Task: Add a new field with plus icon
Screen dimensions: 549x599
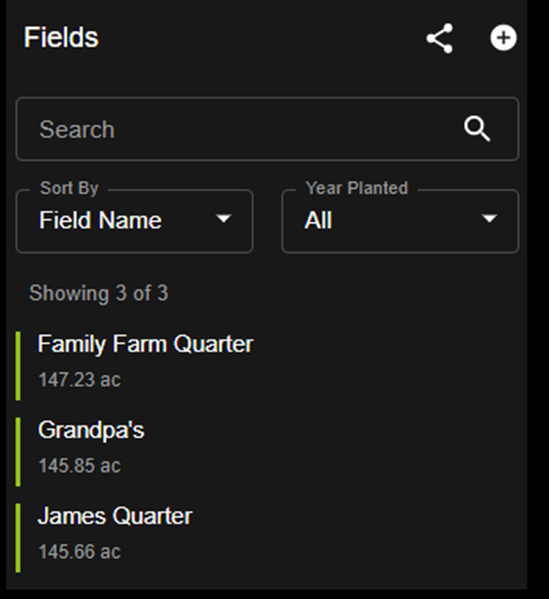Action: tap(504, 38)
